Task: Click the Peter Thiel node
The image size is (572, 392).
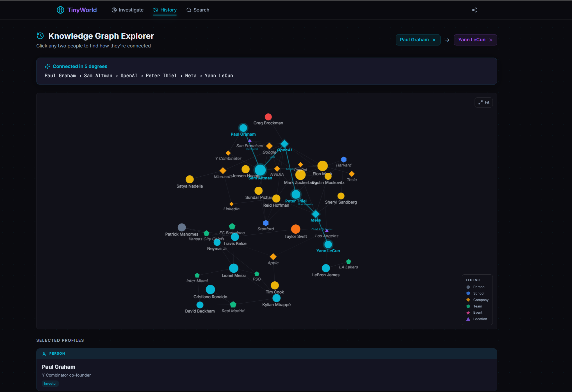Action: (296, 194)
